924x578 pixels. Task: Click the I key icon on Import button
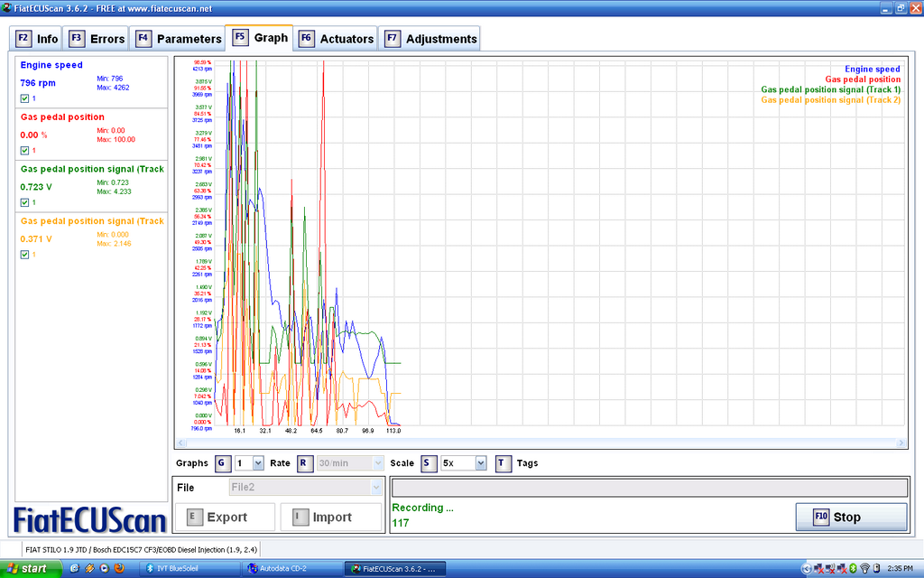click(x=300, y=517)
